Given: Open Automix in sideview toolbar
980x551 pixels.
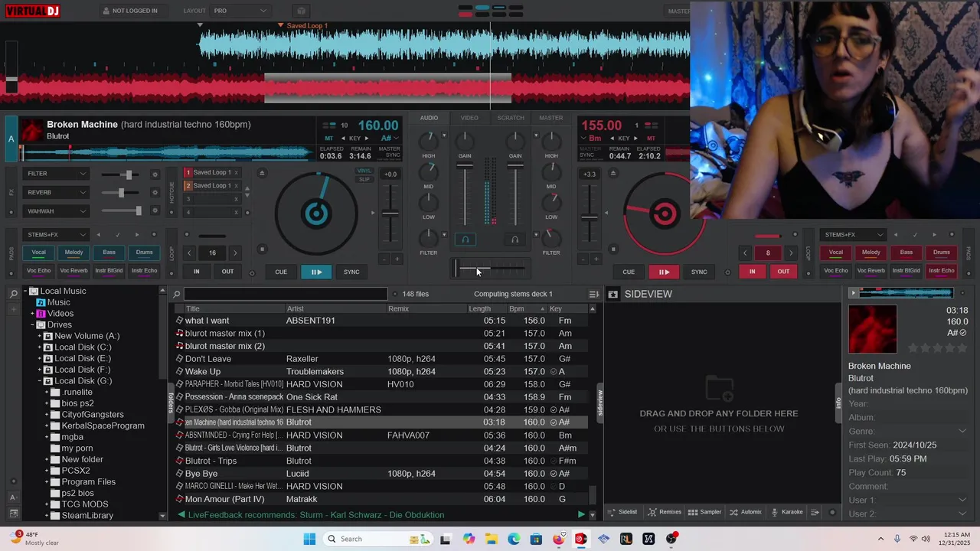Looking at the screenshot, I should point(745,512).
